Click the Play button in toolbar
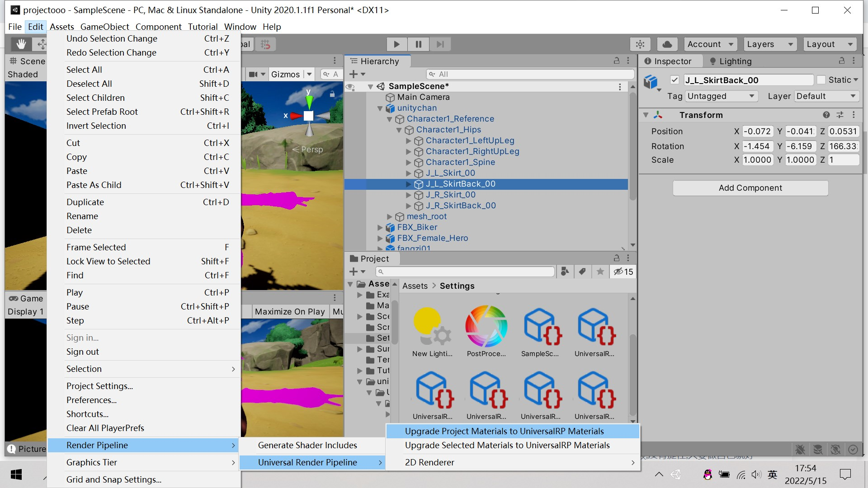The width and height of the screenshot is (868, 488). tap(396, 44)
